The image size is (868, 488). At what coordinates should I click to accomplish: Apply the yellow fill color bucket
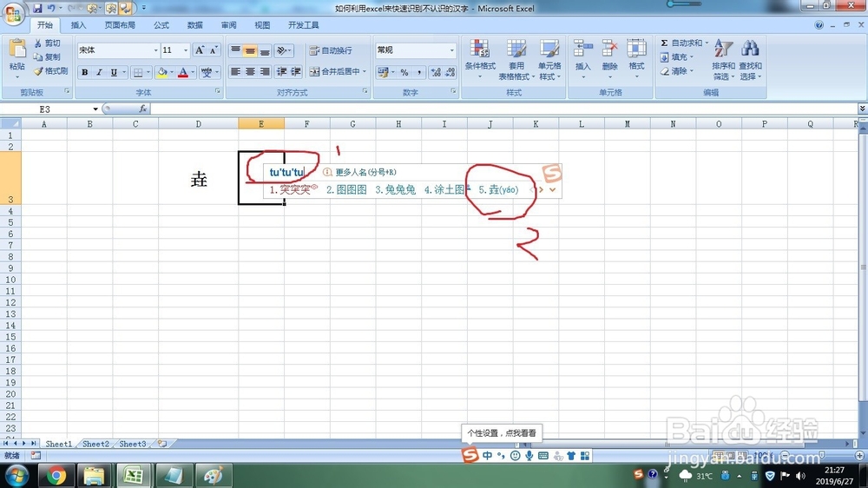click(x=162, y=72)
